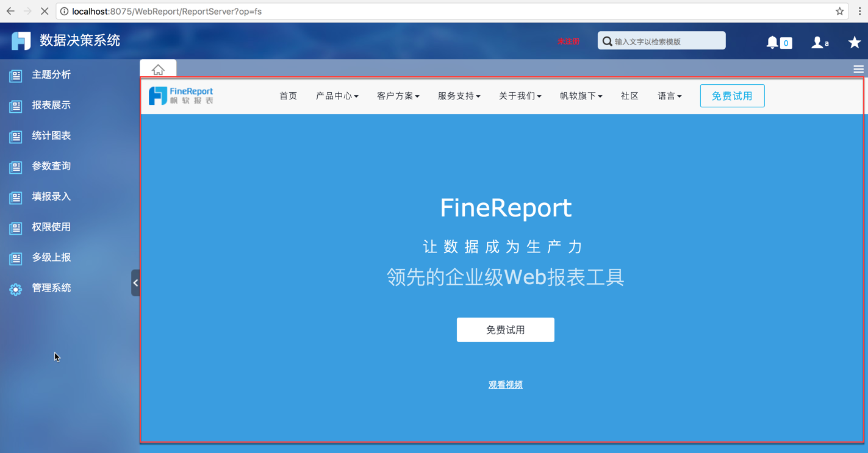The height and width of the screenshot is (453, 868).
Task: Collapse the sidebar with the left chevron handle
Action: [135, 283]
